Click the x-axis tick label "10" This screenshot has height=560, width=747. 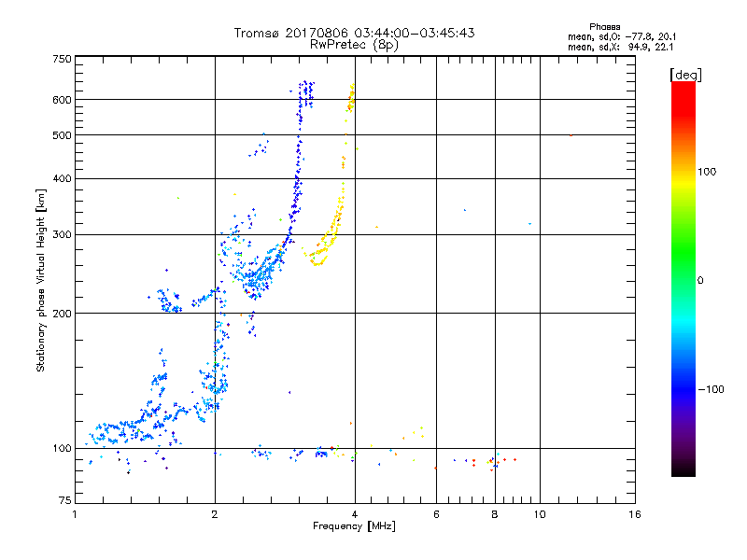pyautogui.click(x=540, y=514)
